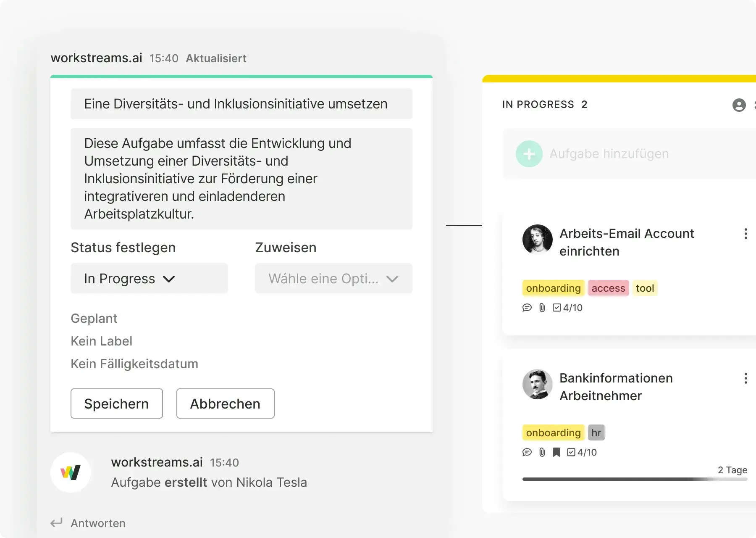Click checklist 4/10 on Bankinformationen Arbeitnehmer card

coord(582,452)
